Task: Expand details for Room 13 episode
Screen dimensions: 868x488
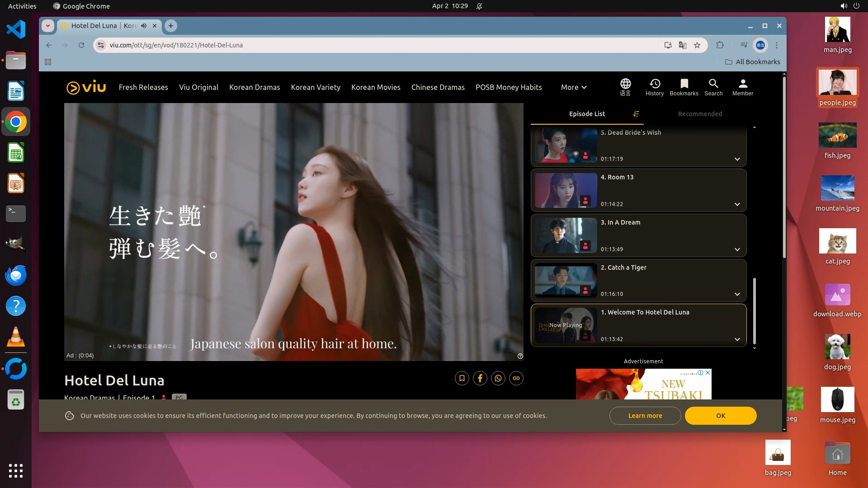Action: [737, 204]
